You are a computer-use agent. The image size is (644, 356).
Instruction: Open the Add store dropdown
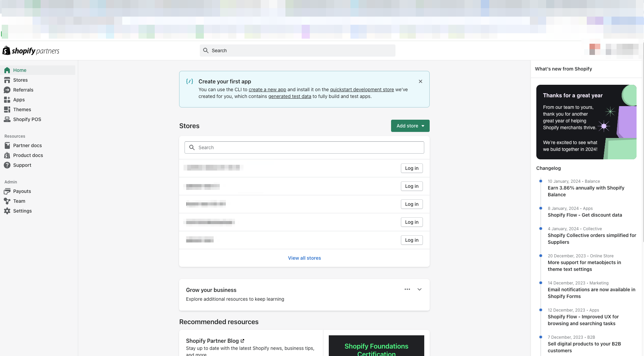[410, 126]
